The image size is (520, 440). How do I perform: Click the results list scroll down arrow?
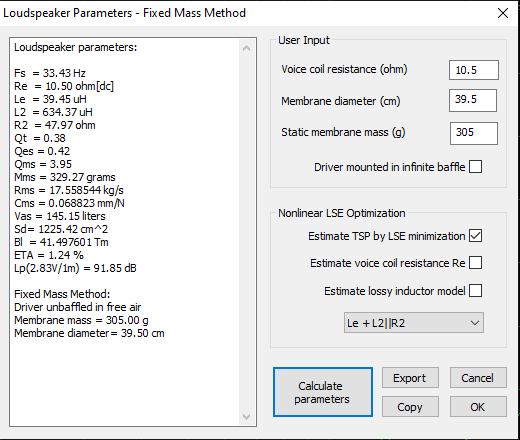pos(246,417)
